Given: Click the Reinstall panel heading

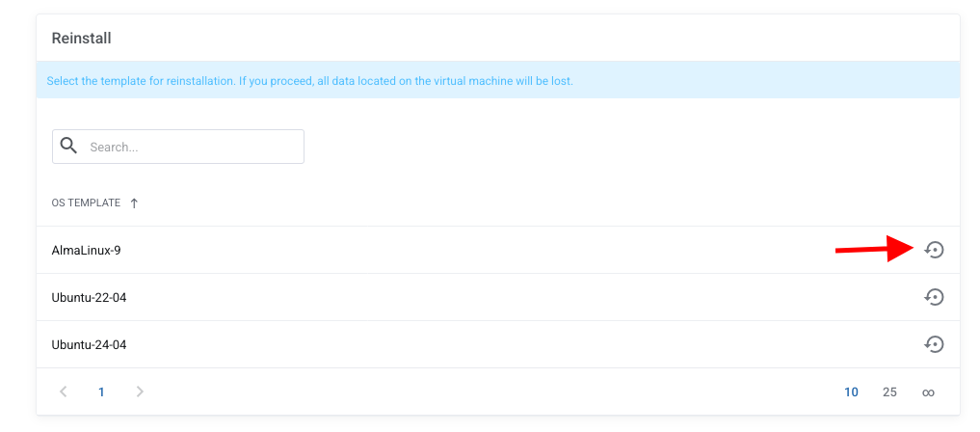Looking at the screenshot, I should click(x=81, y=39).
